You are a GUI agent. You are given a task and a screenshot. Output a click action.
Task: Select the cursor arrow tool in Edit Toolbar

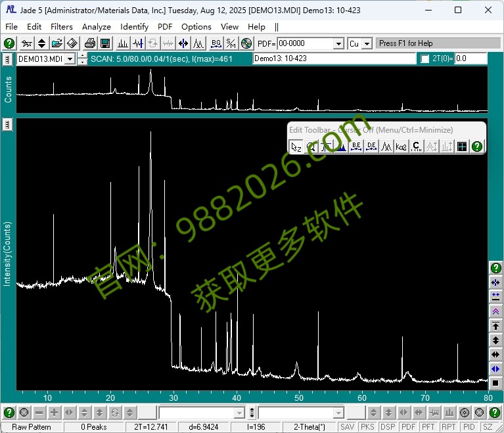coord(296,147)
